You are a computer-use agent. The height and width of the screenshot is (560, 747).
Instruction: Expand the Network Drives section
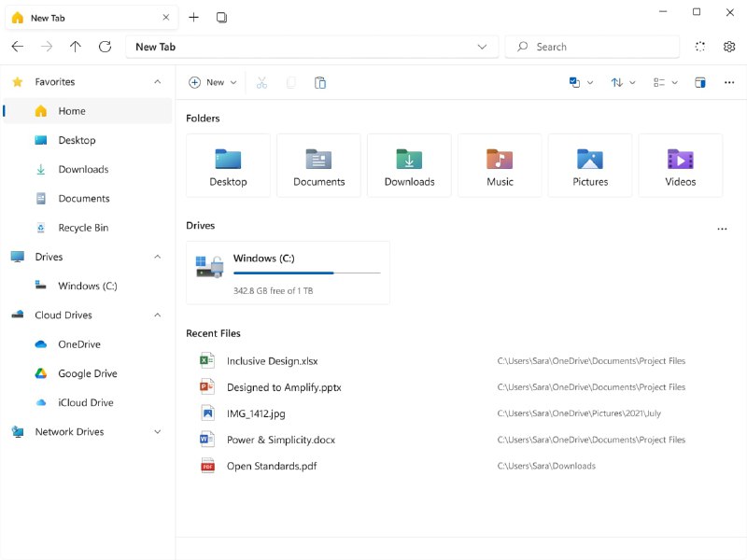[157, 431]
